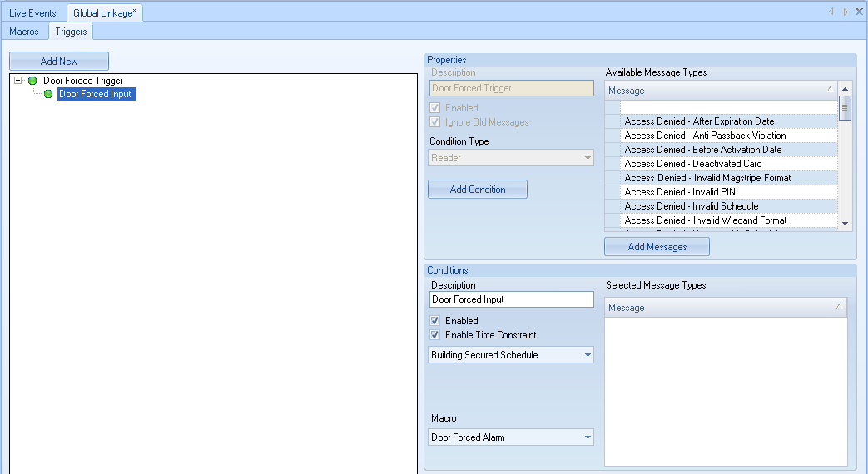Switch to the Live Events tab
Screen dimensions: 868x474
tap(32, 12)
